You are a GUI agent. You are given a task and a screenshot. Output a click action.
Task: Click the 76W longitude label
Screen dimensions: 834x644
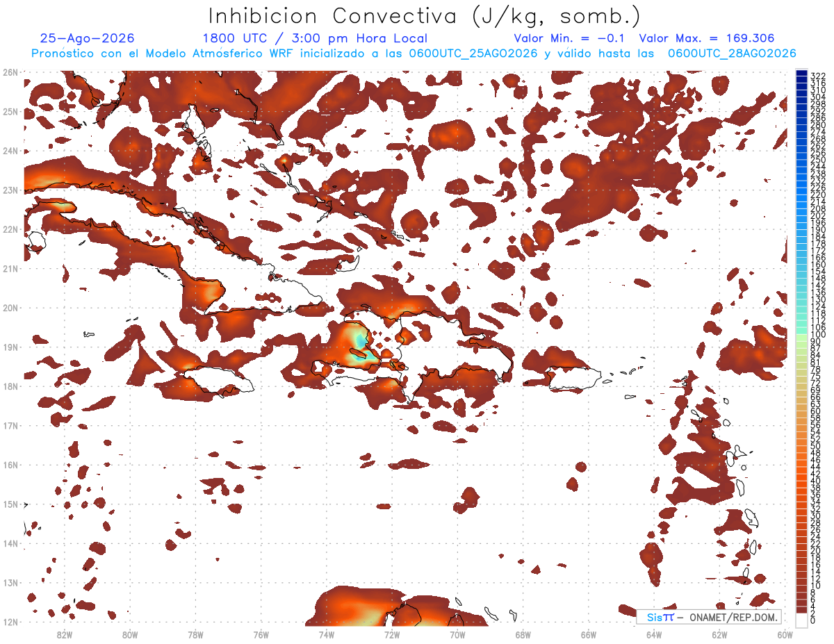(261, 634)
